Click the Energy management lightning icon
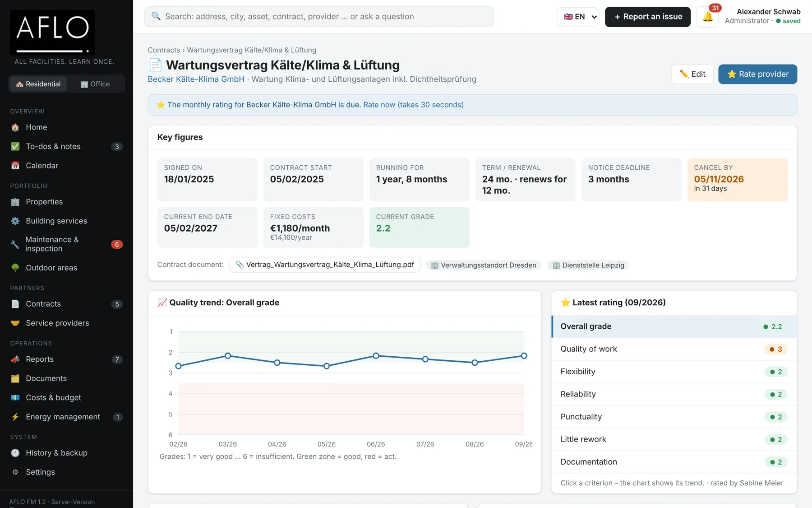The image size is (812, 508). pyautogui.click(x=15, y=417)
